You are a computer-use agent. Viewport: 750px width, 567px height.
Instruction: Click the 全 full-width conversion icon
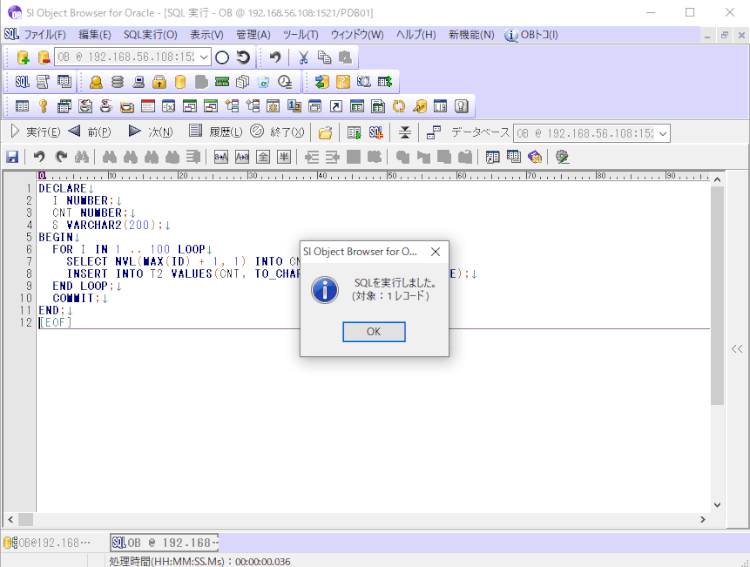pyautogui.click(x=263, y=156)
